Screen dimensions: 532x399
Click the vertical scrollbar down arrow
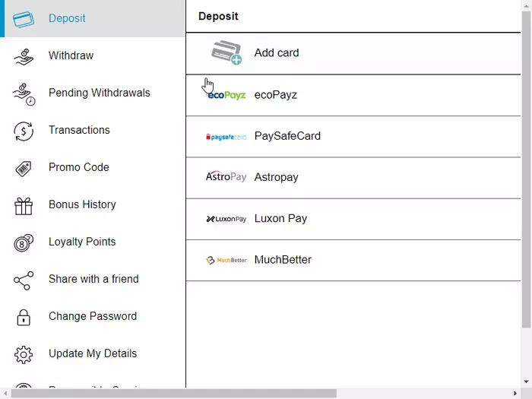click(526, 382)
